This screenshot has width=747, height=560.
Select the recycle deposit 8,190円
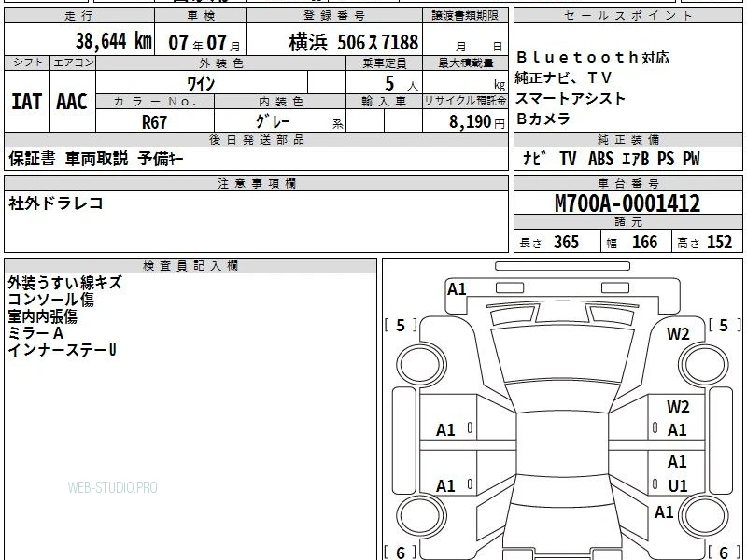point(477,122)
